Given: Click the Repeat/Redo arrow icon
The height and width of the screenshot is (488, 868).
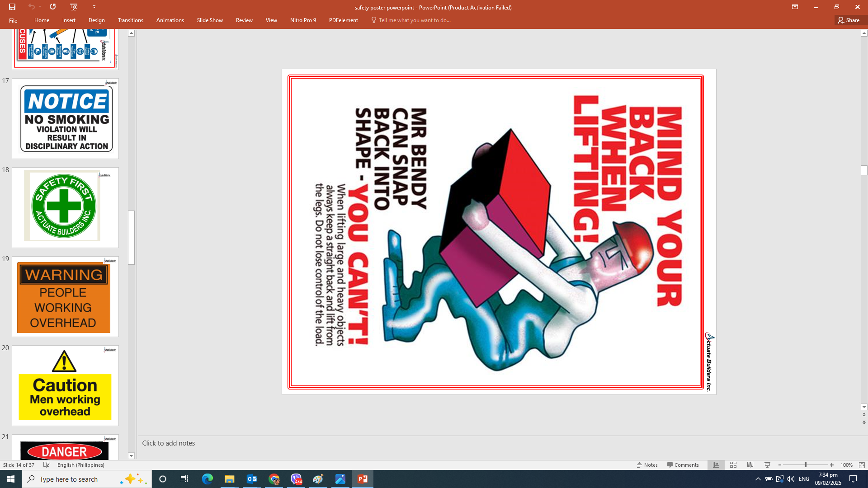Looking at the screenshot, I should pos(53,7).
